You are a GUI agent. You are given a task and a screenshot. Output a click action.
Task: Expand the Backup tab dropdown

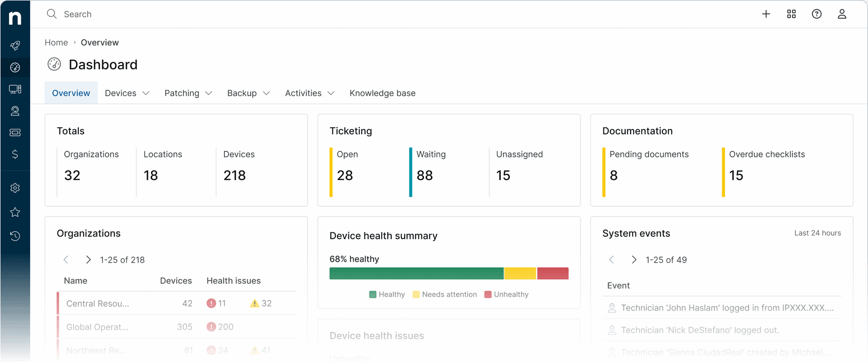[248, 93]
